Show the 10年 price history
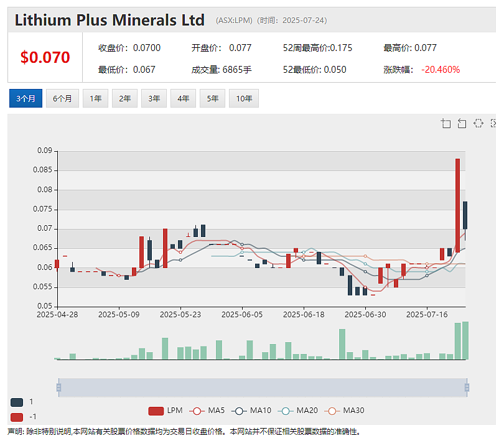 tap(244, 98)
